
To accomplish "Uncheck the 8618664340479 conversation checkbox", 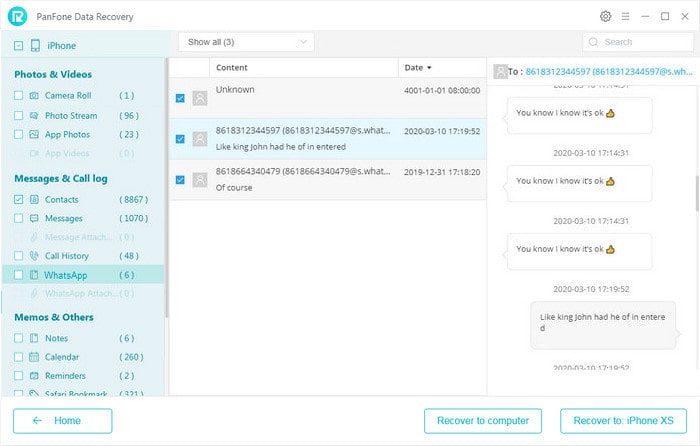I will 180,180.
